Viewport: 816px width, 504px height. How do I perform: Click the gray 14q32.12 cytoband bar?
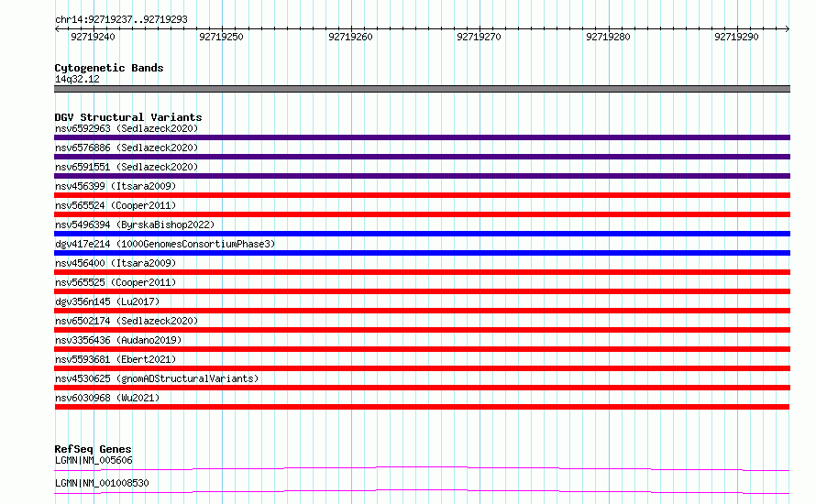tap(422, 89)
